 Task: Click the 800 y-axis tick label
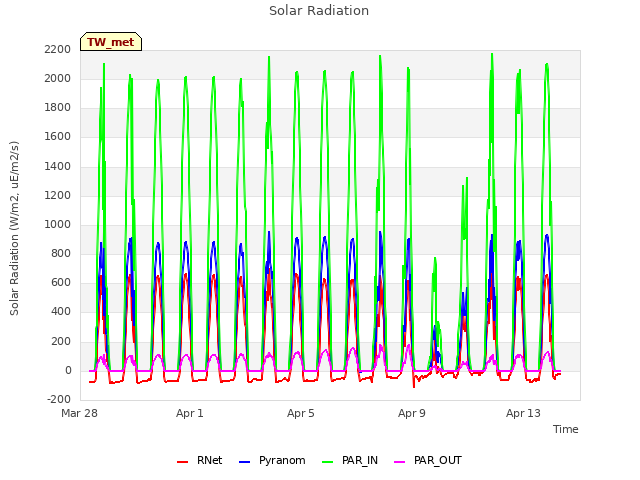[x=61, y=253]
